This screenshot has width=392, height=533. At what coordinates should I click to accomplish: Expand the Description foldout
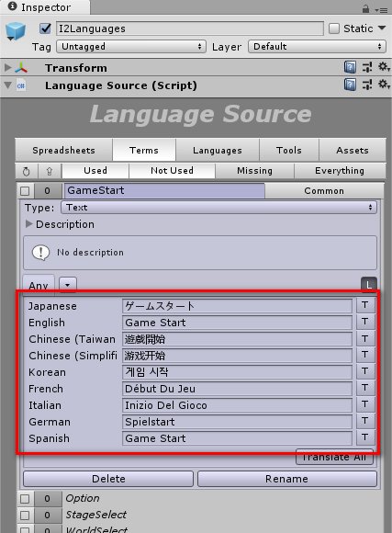click(x=28, y=224)
